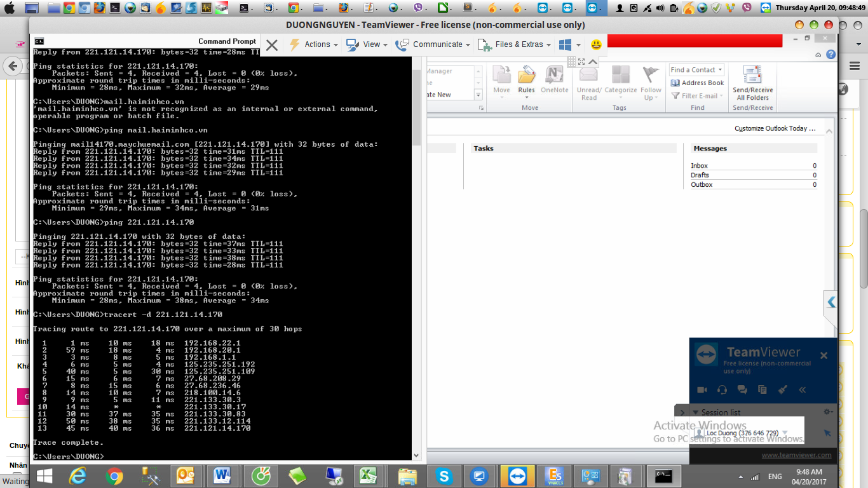
Task: Launch Internet Explorer from remote taskbar
Action: [x=78, y=476]
